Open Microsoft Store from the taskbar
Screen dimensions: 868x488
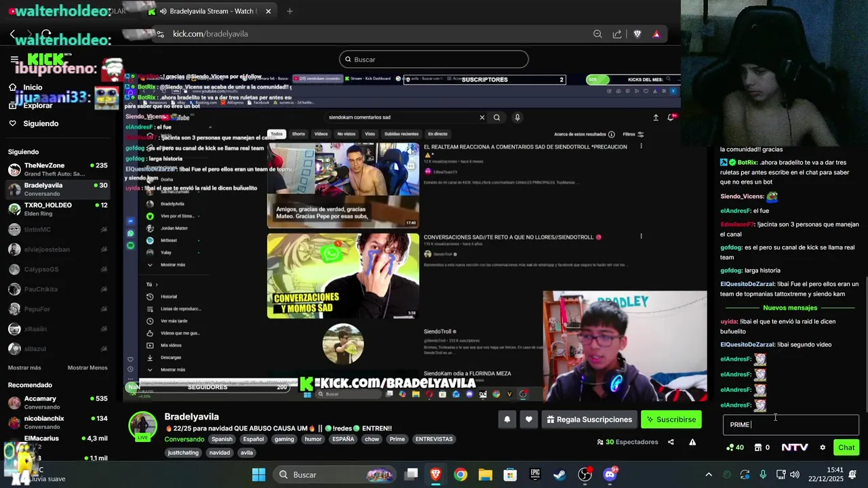(x=510, y=474)
